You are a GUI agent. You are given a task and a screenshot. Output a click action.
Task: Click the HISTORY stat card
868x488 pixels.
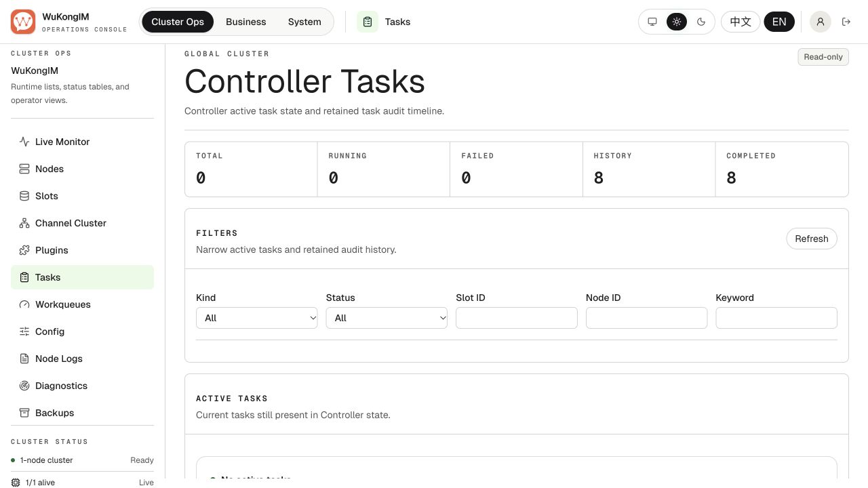coord(649,169)
